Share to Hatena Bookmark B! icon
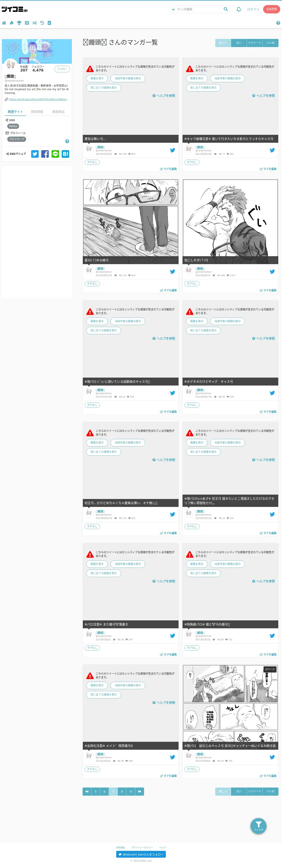Viewport: 282px width, 868px height. 66,154
